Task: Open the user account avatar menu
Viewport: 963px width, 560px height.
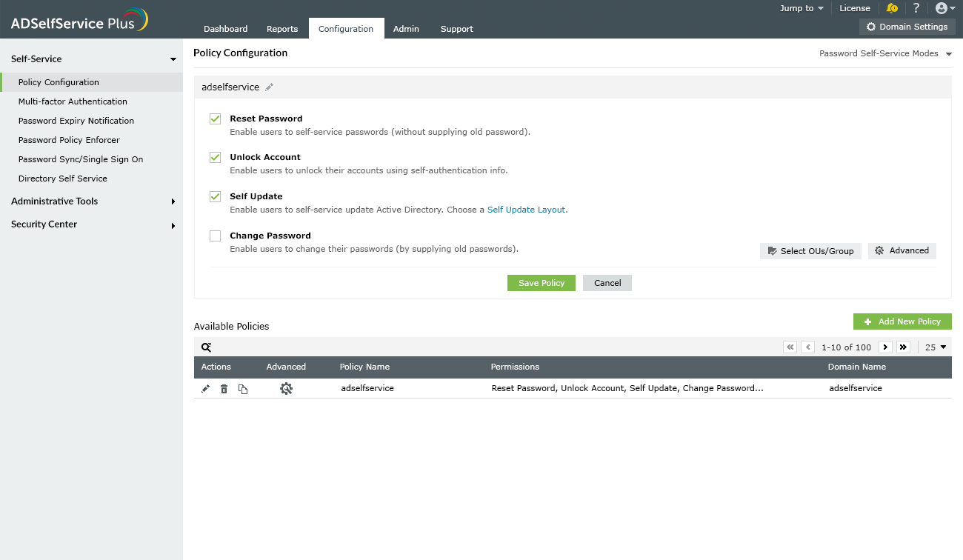Action: [945, 8]
